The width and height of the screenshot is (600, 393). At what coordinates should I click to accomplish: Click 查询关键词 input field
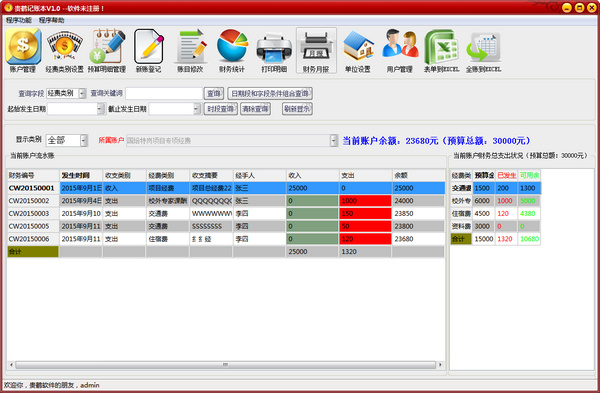click(x=164, y=93)
